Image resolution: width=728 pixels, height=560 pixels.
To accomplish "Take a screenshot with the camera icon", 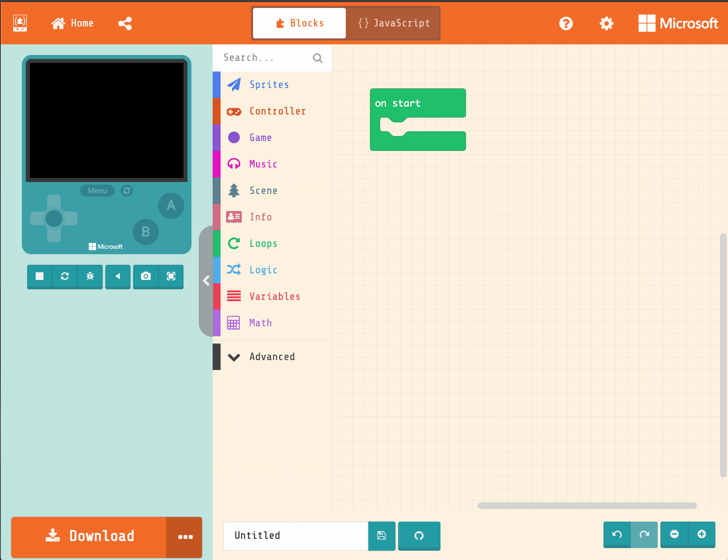I will click(x=146, y=276).
